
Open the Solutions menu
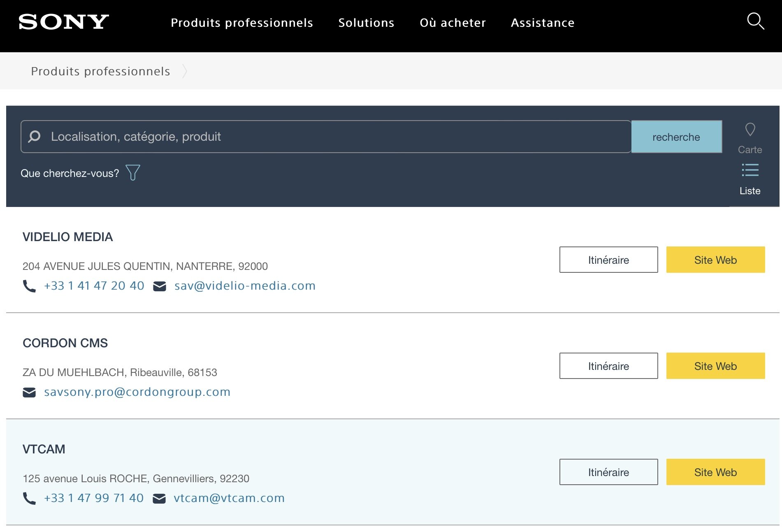point(366,23)
